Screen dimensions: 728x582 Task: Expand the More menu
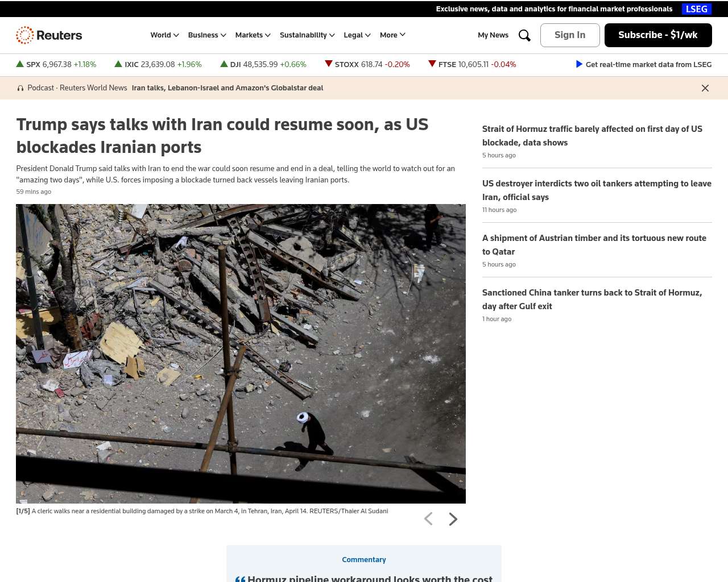click(x=392, y=35)
